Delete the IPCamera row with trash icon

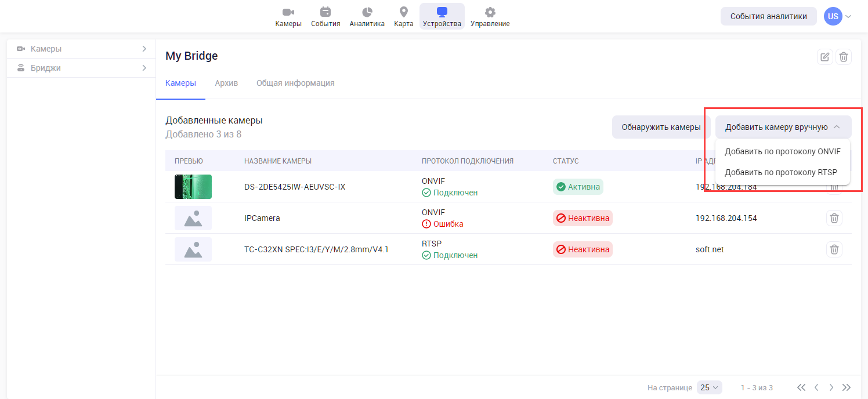click(834, 218)
